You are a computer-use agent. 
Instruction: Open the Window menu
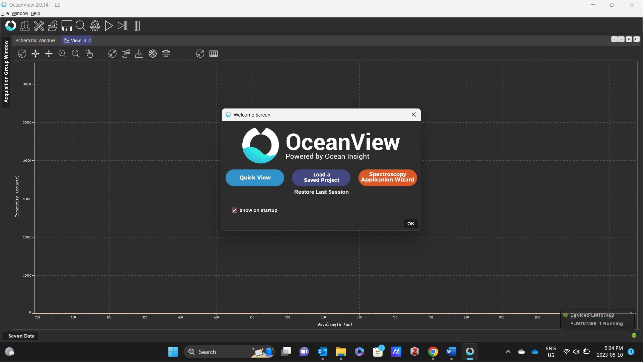(x=20, y=13)
